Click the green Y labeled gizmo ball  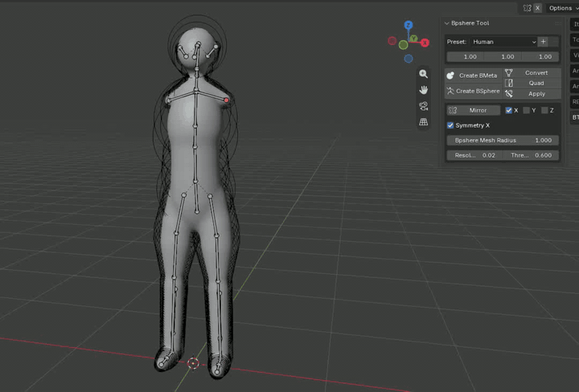(413, 38)
